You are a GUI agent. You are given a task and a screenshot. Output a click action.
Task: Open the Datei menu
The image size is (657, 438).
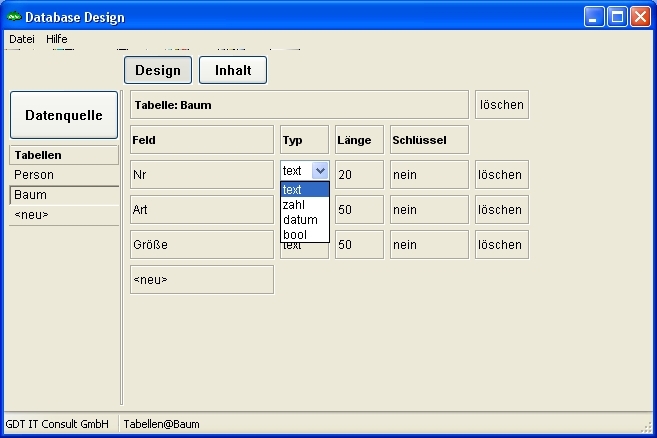pos(21,39)
